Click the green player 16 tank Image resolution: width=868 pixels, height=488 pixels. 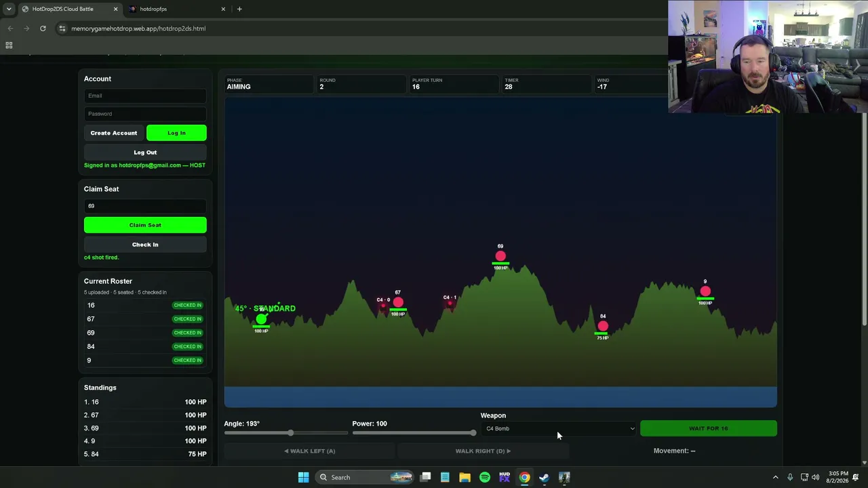click(261, 319)
